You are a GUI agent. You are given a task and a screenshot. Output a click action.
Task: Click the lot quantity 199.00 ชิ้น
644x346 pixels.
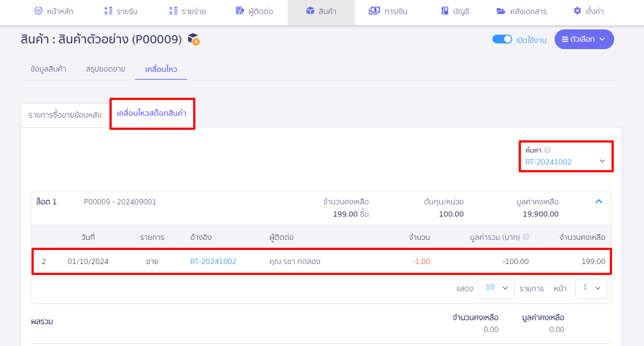[351, 214]
